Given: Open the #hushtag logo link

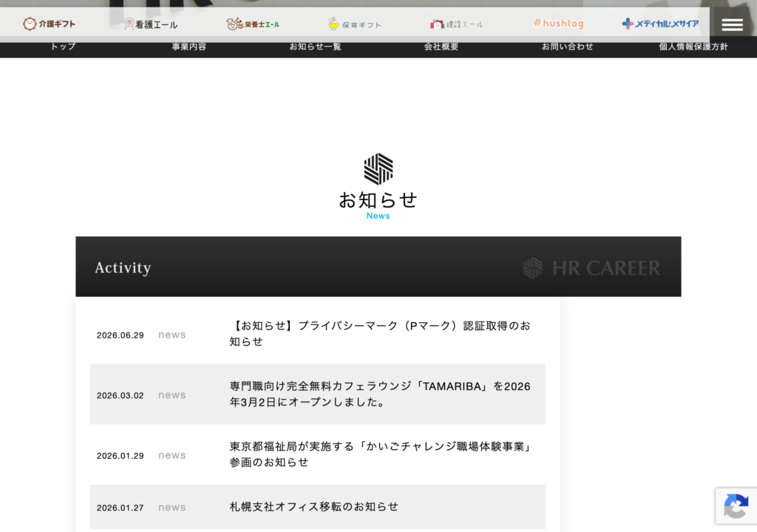Looking at the screenshot, I should [x=558, y=23].
